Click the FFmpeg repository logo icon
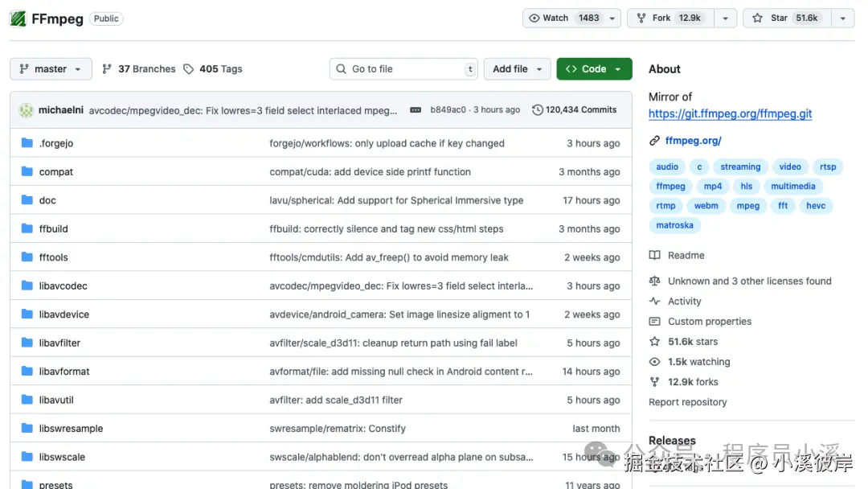The image size is (868, 489). (x=18, y=18)
